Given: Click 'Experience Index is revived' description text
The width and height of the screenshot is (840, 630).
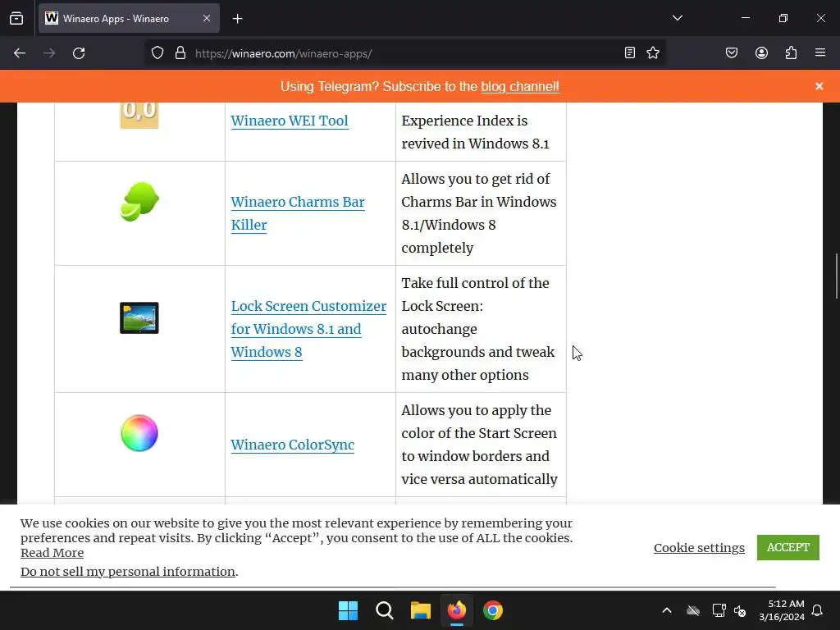Looking at the screenshot, I should pos(475,132).
